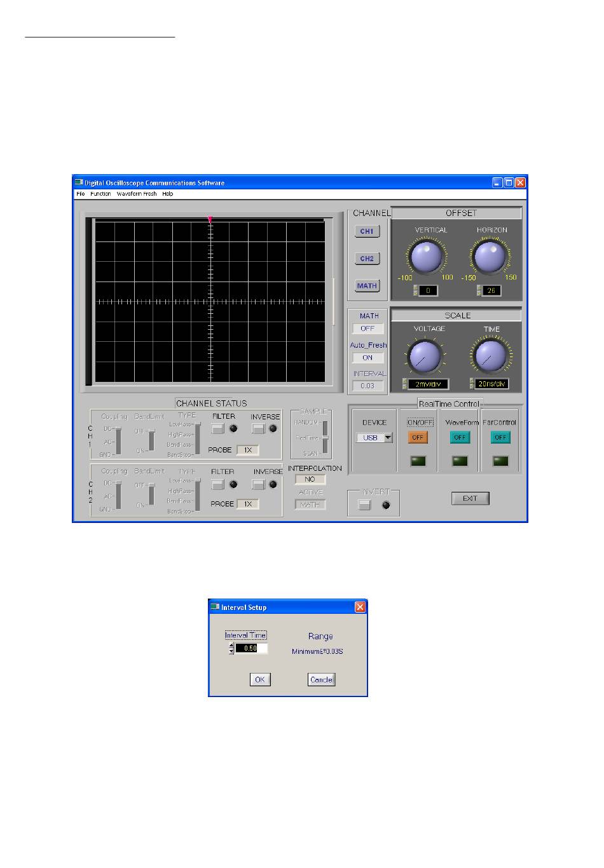Screen dimensions: 604x868
Task: Click the CH1 filter TYPE slider
Action: pos(198,439)
